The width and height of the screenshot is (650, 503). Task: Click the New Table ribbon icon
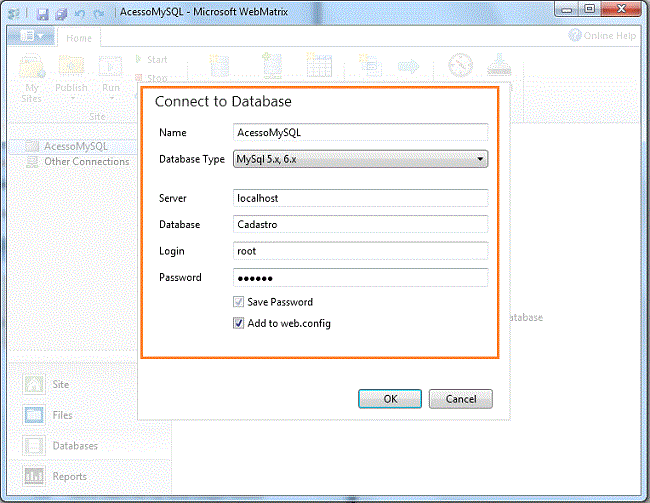coord(319,65)
